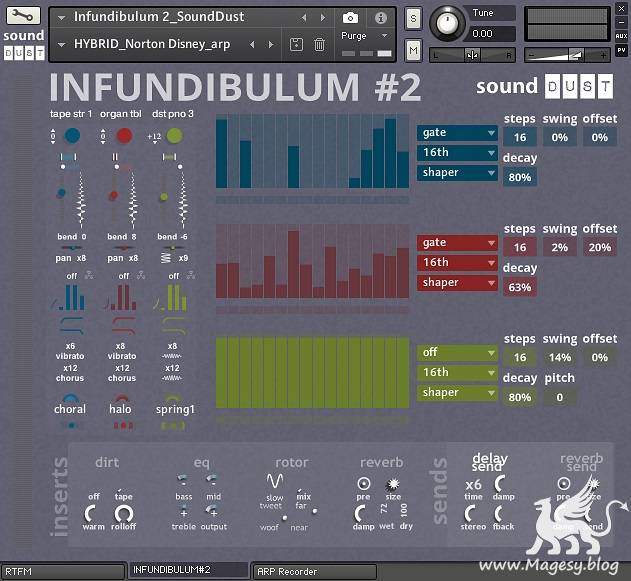The height and width of the screenshot is (581, 631).
Task: Click red decay value 63%
Action: point(520,287)
